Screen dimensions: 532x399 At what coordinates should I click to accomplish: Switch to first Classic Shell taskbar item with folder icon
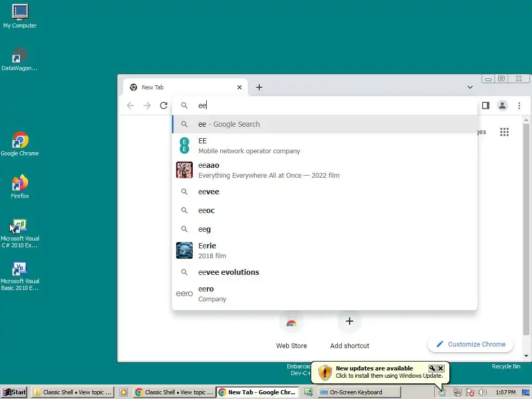[x=73, y=392]
